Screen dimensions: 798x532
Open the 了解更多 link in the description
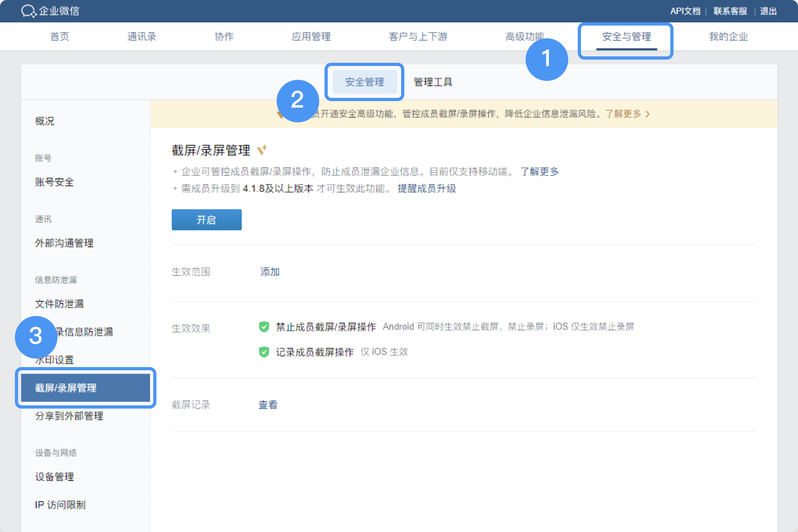(541, 171)
